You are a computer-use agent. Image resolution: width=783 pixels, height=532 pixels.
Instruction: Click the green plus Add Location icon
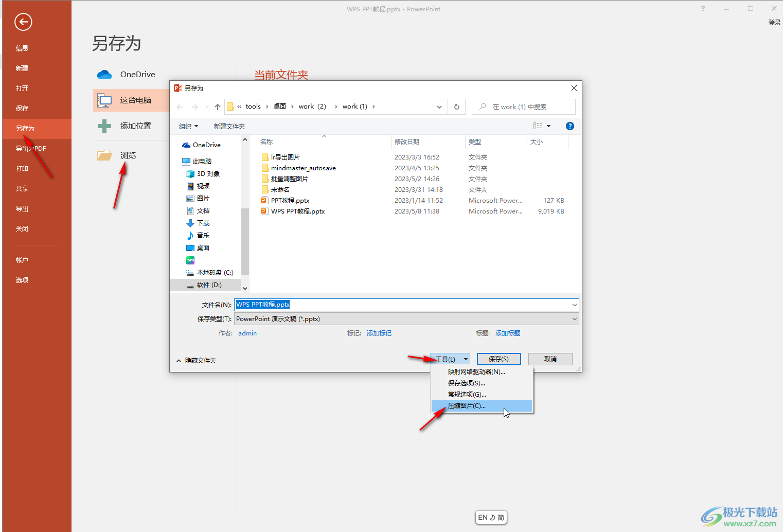[104, 126]
